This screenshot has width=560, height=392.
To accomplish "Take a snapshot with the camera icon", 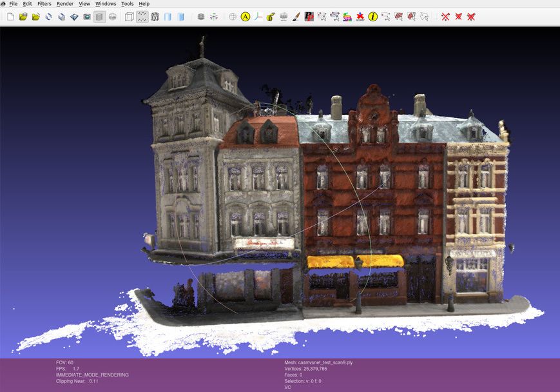I will (87, 16).
